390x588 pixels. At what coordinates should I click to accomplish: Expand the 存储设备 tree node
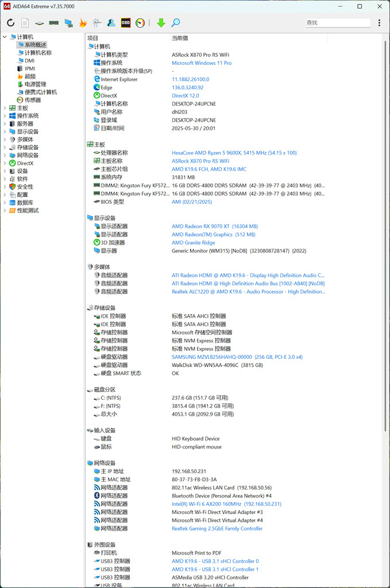click(5, 148)
